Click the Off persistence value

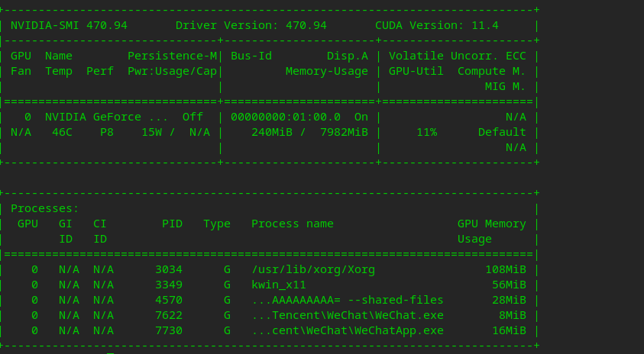[x=193, y=117]
